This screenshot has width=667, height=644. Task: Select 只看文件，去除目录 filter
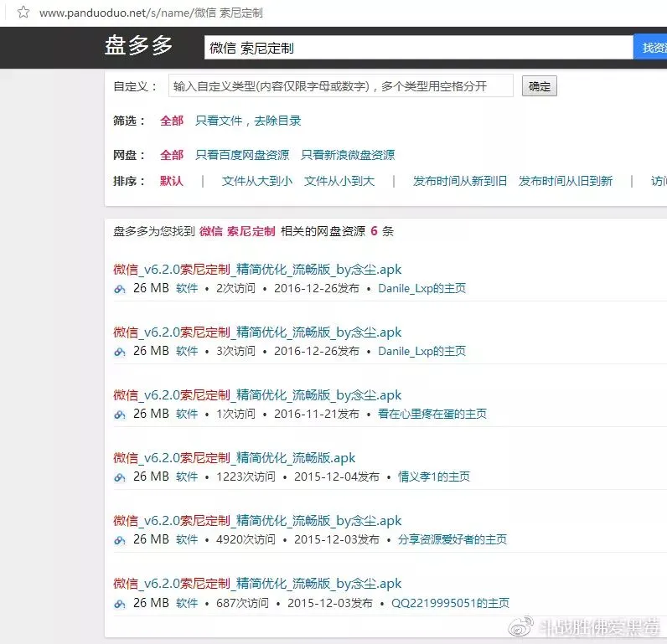coord(248,121)
